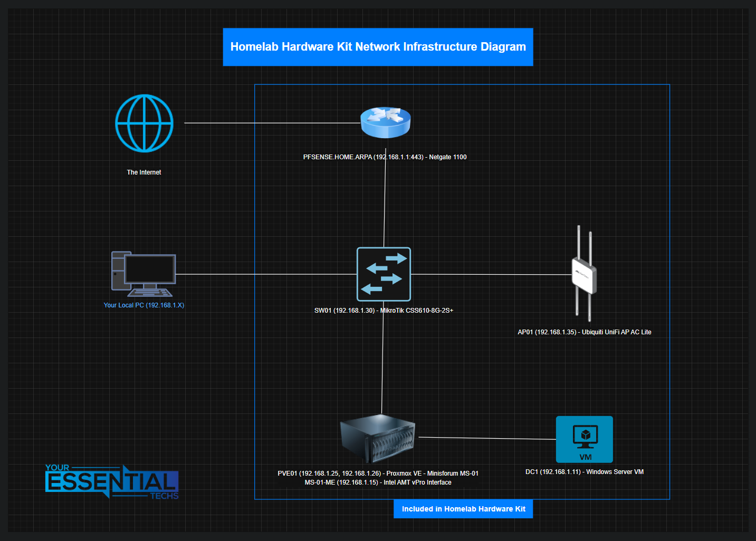Select the AP01 wireless access point icon
This screenshot has height=541, width=756.
[584, 274]
